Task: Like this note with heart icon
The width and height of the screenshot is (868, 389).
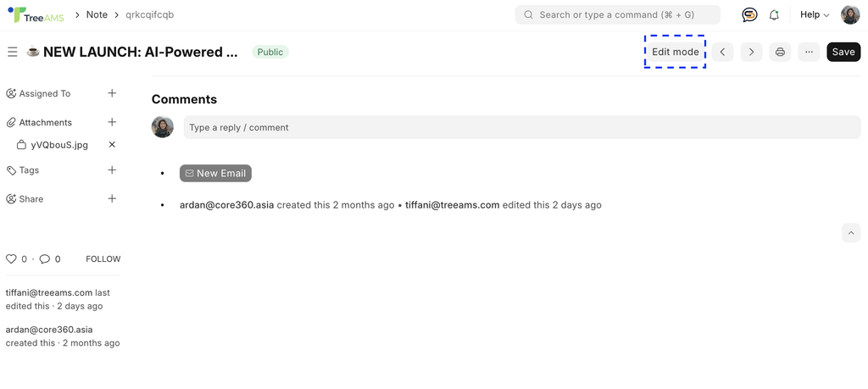Action: click(11, 259)
